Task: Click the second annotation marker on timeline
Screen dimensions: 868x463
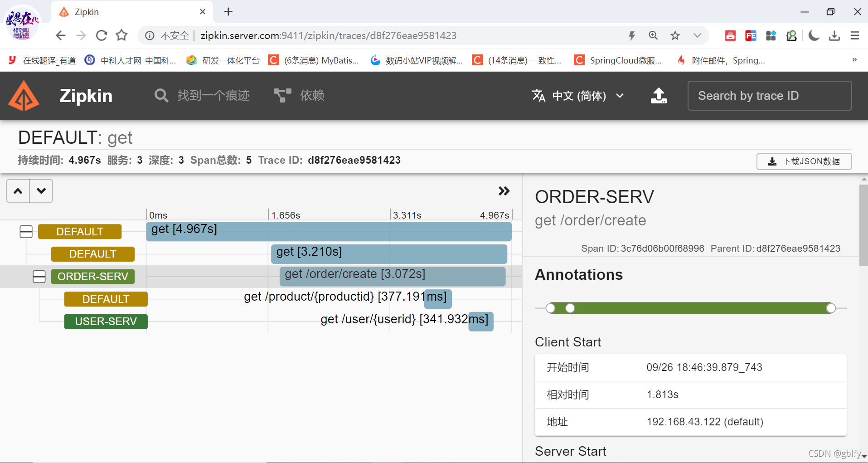Action: click(x=570, y=308)
